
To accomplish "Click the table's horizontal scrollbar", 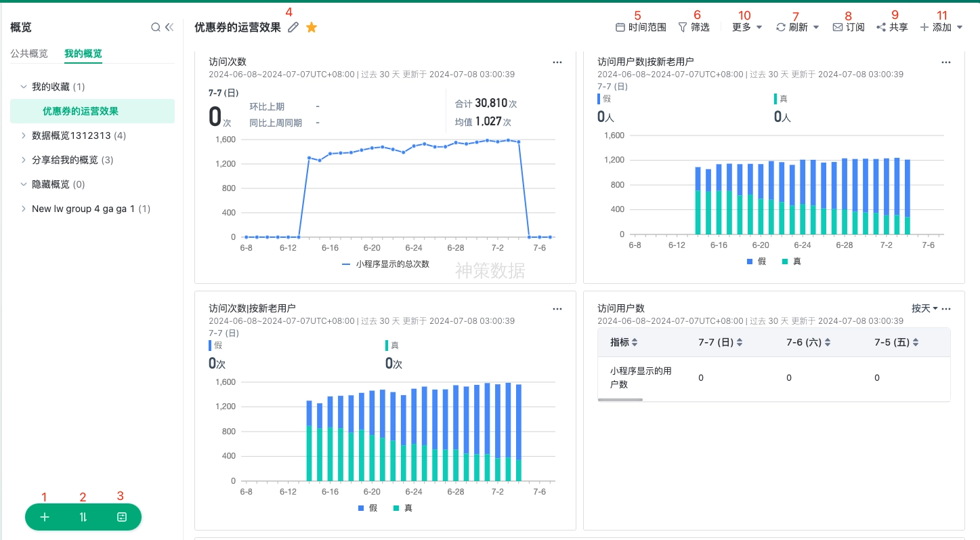I will pos(620,400).
